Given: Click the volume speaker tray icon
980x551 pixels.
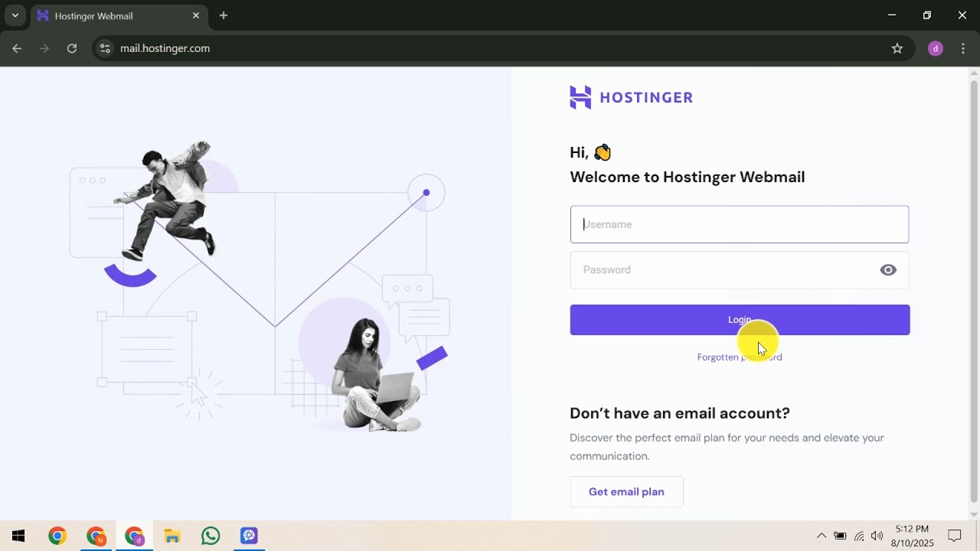Looking at the screenshot, I should click(877, 536).
